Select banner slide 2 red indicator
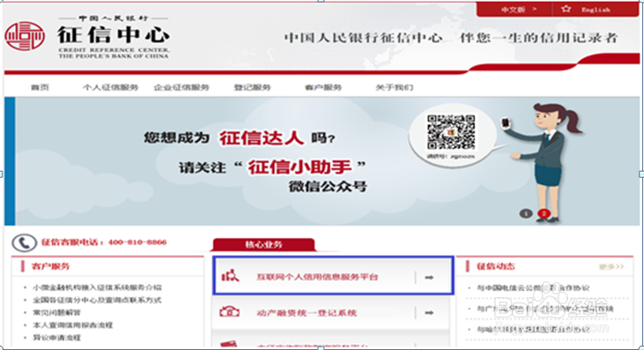The image size is (644, 350). (544, 214)
